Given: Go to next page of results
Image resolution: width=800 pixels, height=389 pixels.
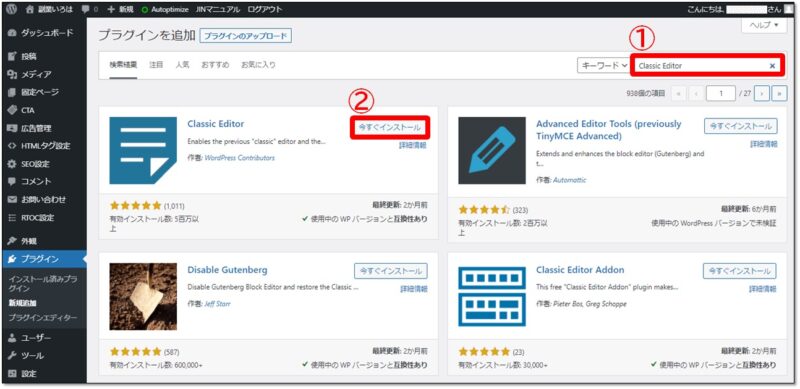Looking at the screenshot, I should (762, 93).
